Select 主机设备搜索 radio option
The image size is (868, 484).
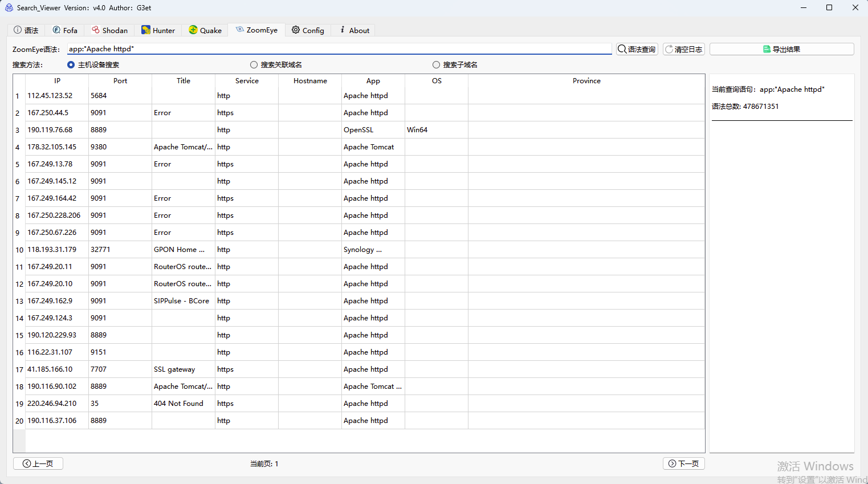click(93, 65)
